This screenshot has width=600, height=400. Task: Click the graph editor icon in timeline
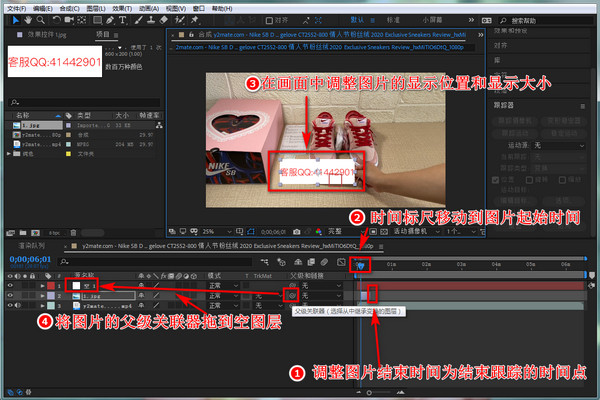pos(341,262)
